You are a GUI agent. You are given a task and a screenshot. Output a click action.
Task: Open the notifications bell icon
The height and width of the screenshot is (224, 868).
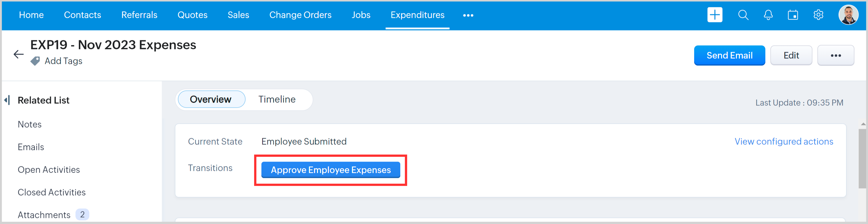click(x=768, y=15)
